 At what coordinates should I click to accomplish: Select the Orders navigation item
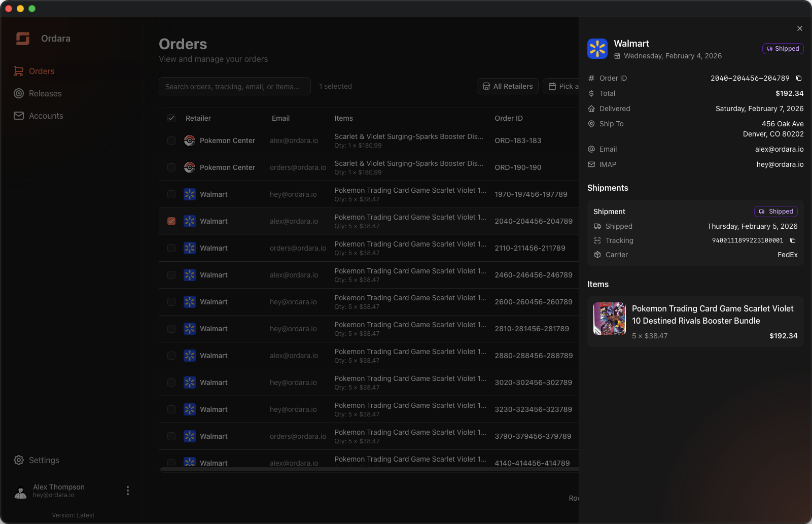(42, 71)
